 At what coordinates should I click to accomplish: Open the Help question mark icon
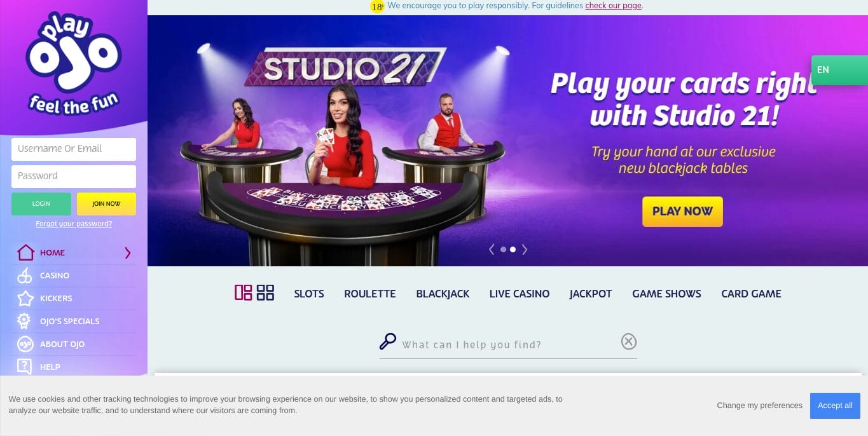pos(24,366)
